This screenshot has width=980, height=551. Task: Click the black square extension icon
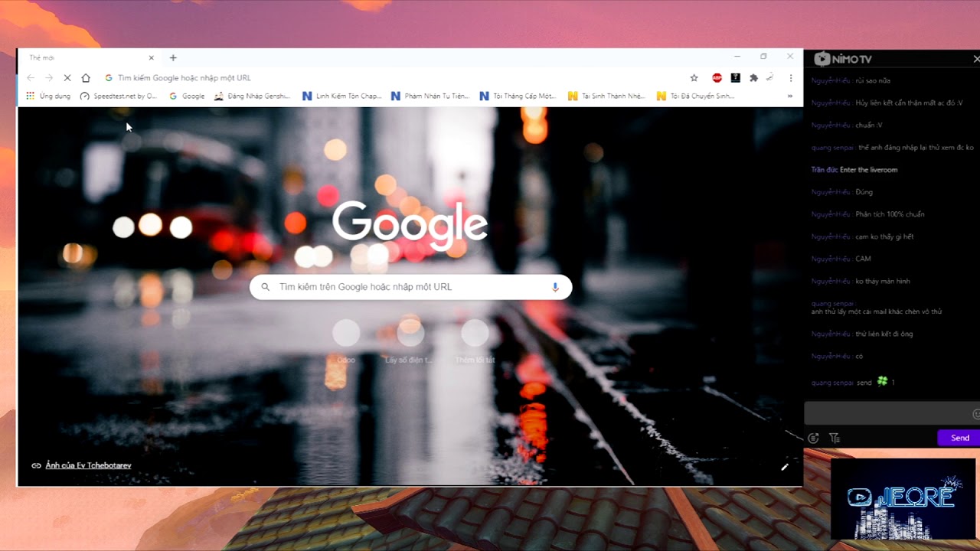tap(736, 78)
